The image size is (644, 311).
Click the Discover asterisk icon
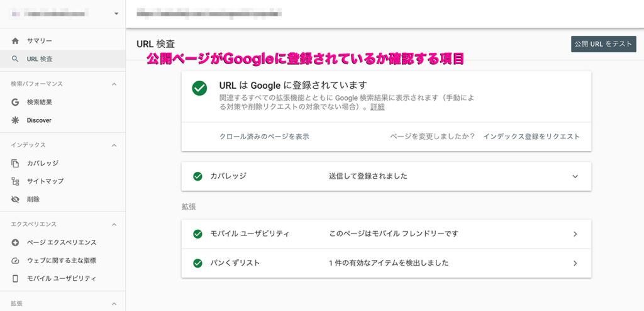coord(15,120)
